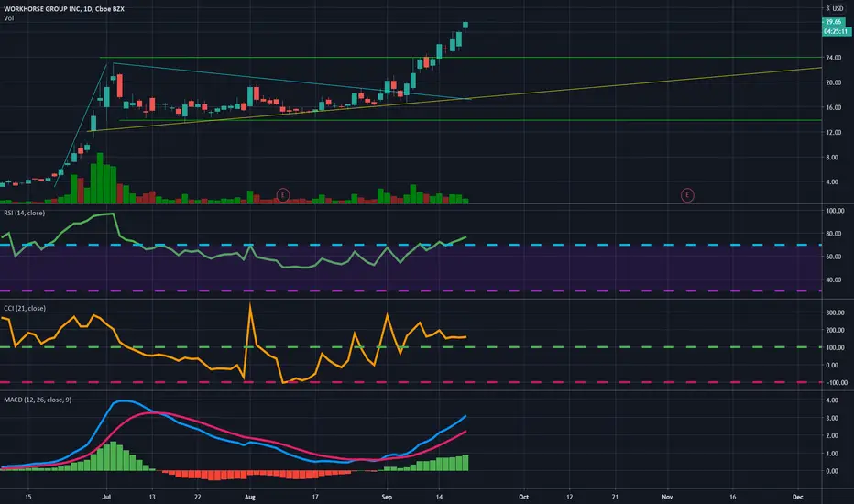The width and height of the screenshot is (854, 504).
Task: Click the 8.00 price scale value
Action: click(x=832, y=157)
